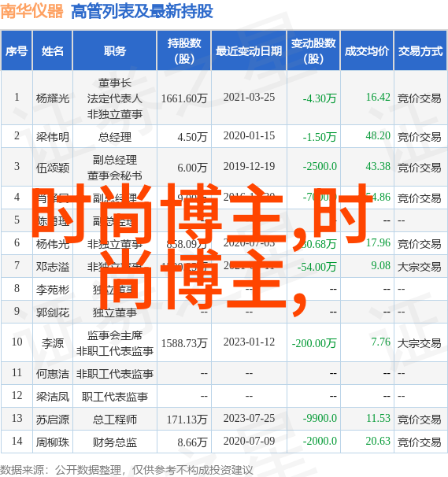Click the shareholding value 171.13万

click(x=187, y=420)
